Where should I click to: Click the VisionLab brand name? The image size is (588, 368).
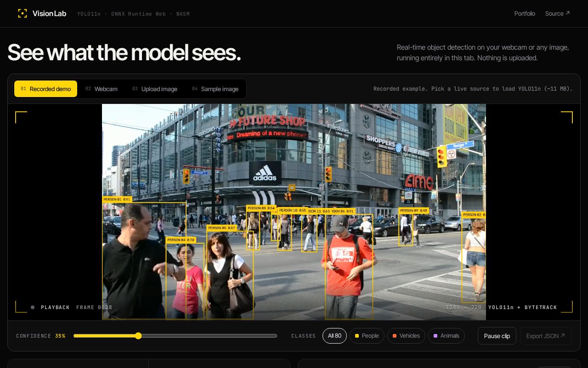point(49,13)
